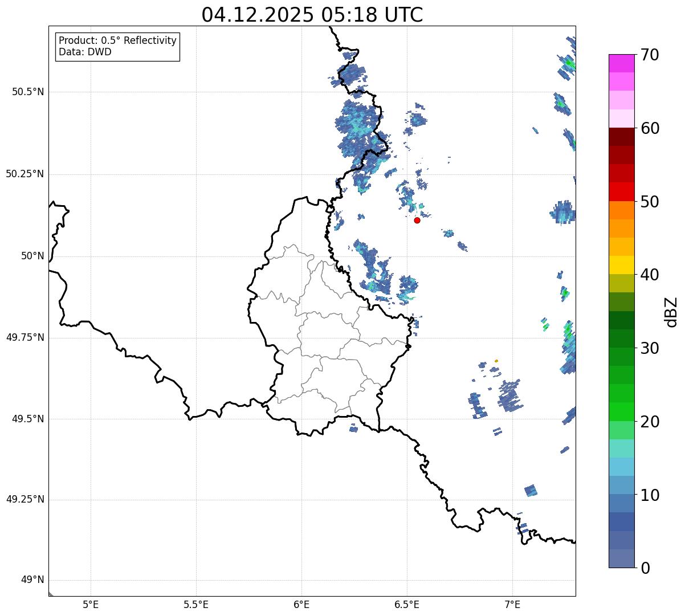
Task: Click the red station marker dot
Action: [x=417, y=220]
